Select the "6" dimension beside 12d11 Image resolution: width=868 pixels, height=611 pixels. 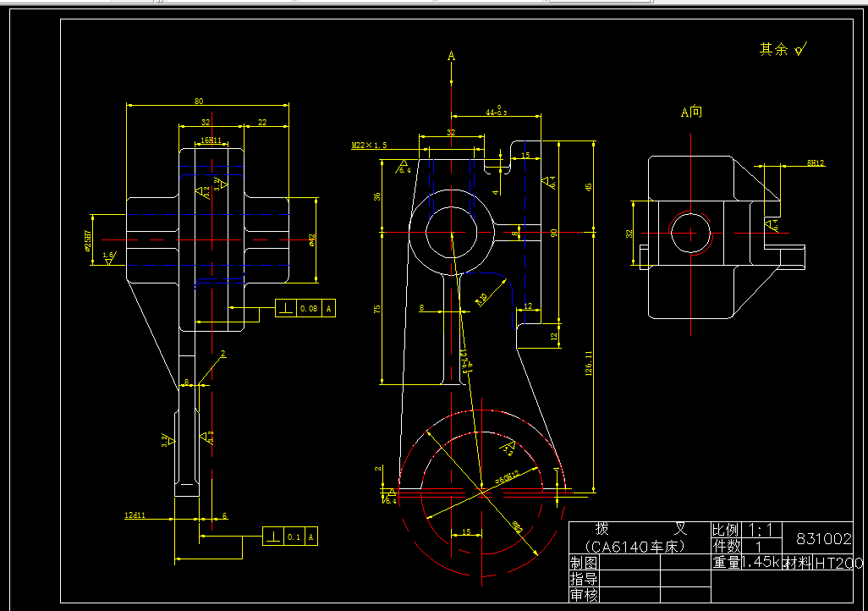pos(225,515)
